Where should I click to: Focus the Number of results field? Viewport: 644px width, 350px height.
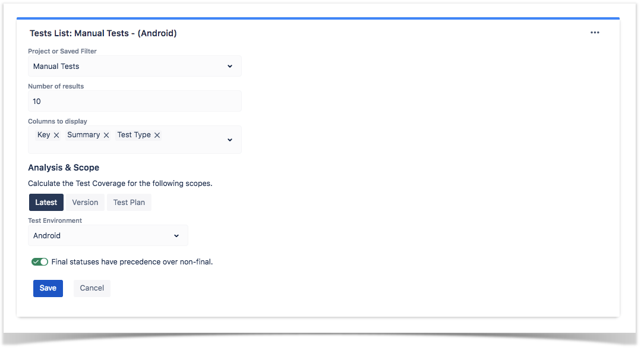135,101
